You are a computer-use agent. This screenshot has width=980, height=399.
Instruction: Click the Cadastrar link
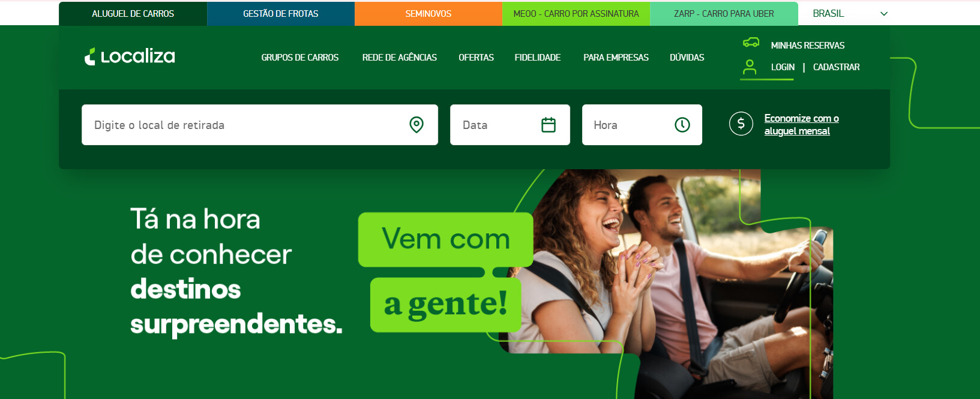pos(837,67)
